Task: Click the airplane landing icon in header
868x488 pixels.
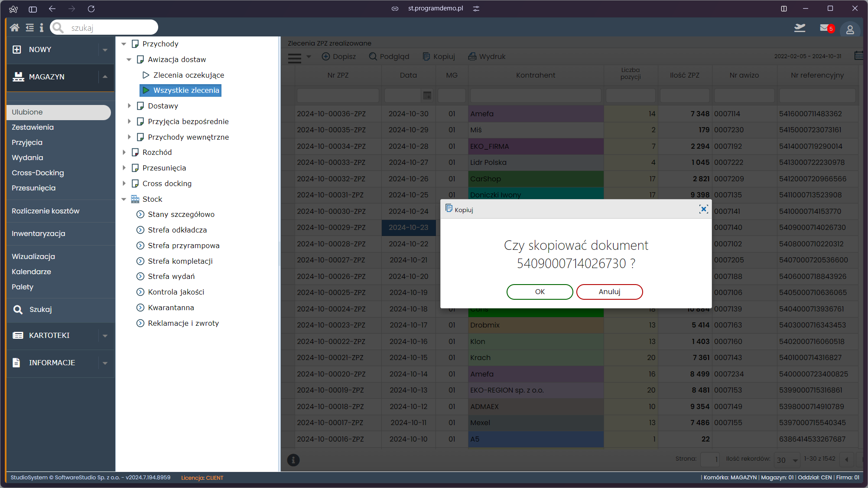Action: coord(800,28)
